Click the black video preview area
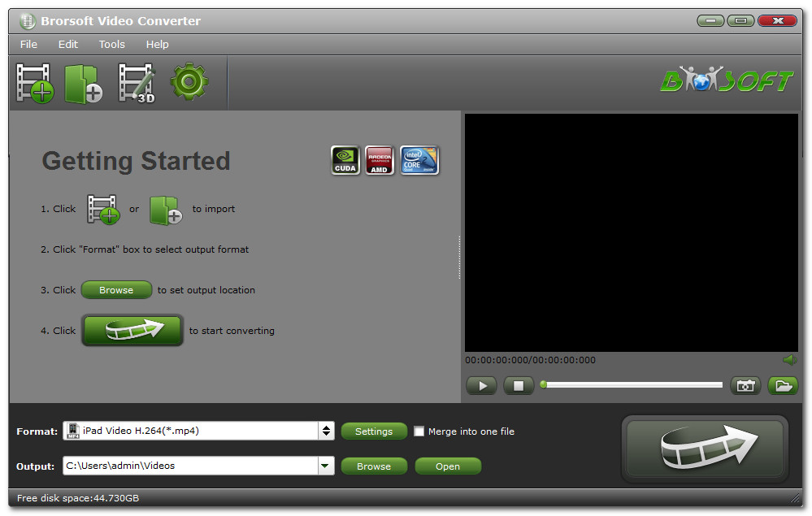This screenshot has height=516, width=812. click(x=632, y=233)
